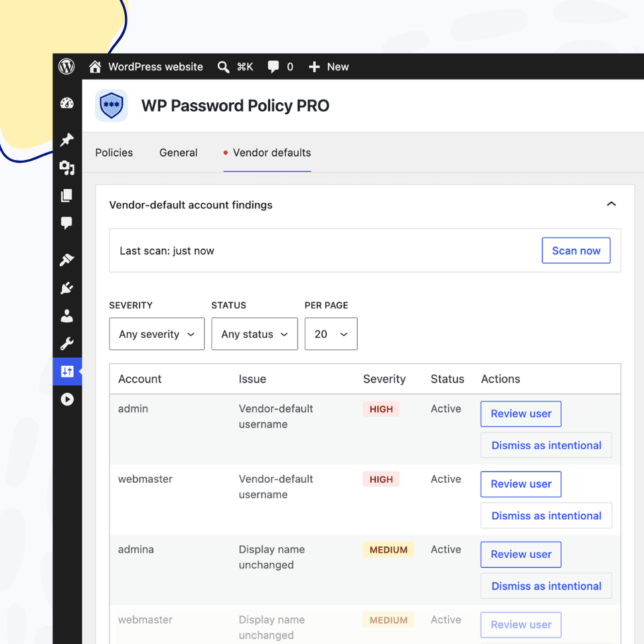The height and width of the screenshot is (644, 644).
Task: Open the Any status dropdown
Action: pos(255,334)
